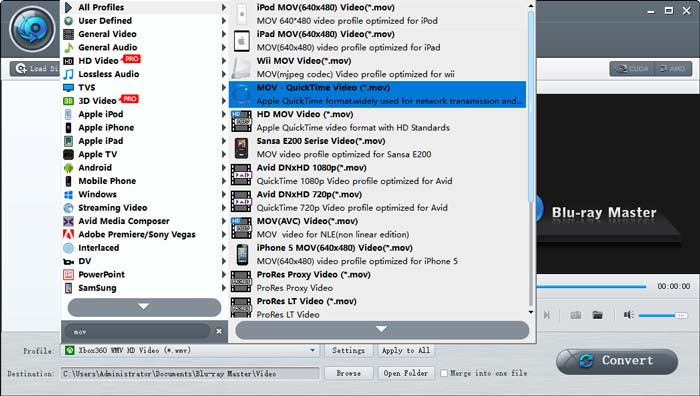The height and width of the screenshot is (396, 700).
Task: Choose Avid DNxHD 720p(*.mov) format
Action: (x=377, y=201)
